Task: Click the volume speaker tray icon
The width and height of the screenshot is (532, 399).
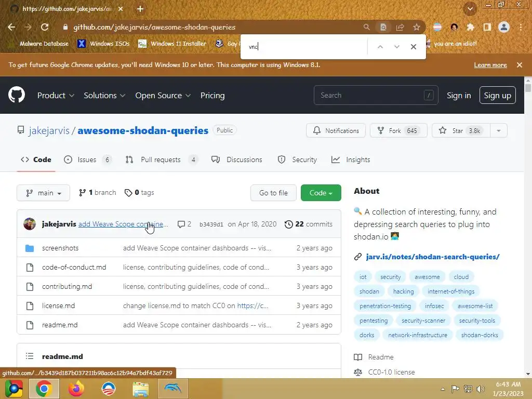Action: (481, 389)
